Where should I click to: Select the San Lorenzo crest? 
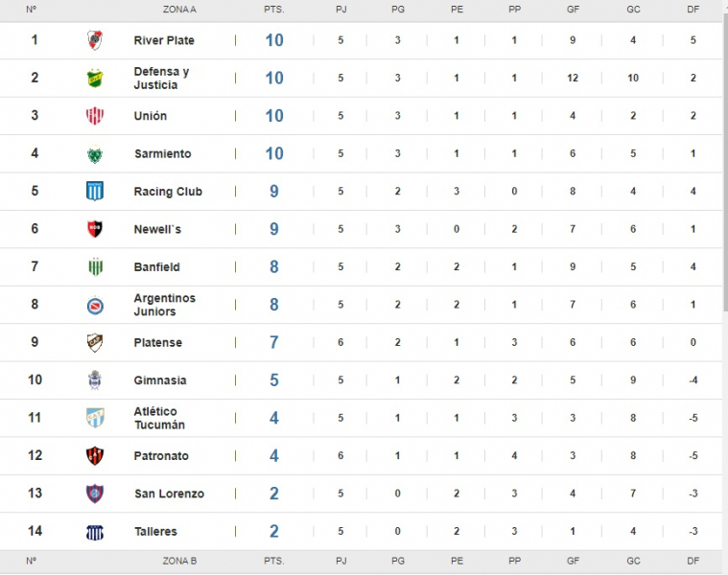click(x=95, y=494)
